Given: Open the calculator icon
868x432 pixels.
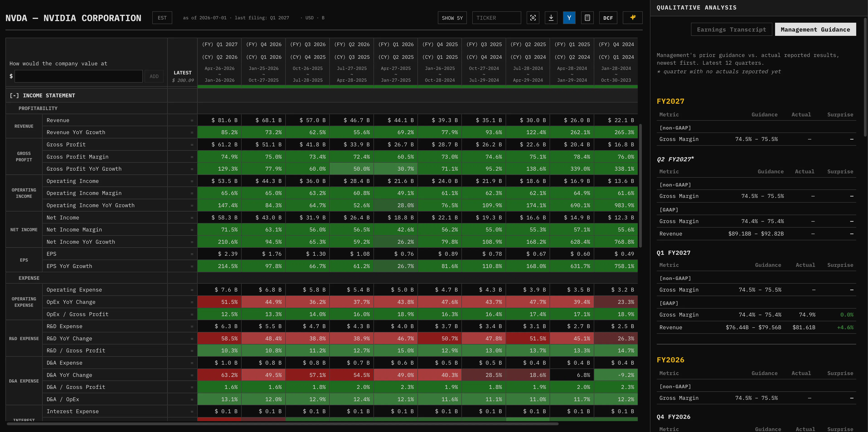Looking at the screenshot, I should tap(587, 18).
